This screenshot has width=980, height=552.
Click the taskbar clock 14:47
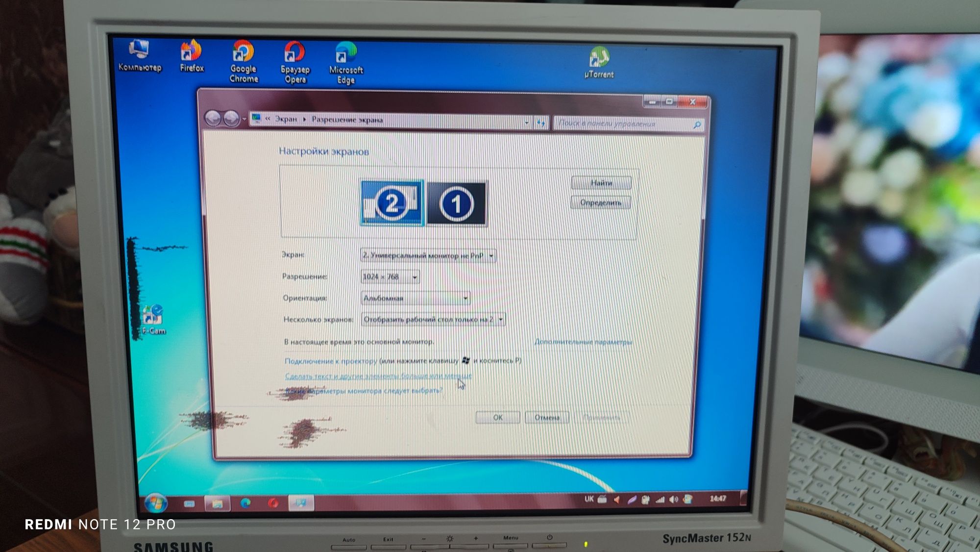pyautogui.click(x=717, y=499)
